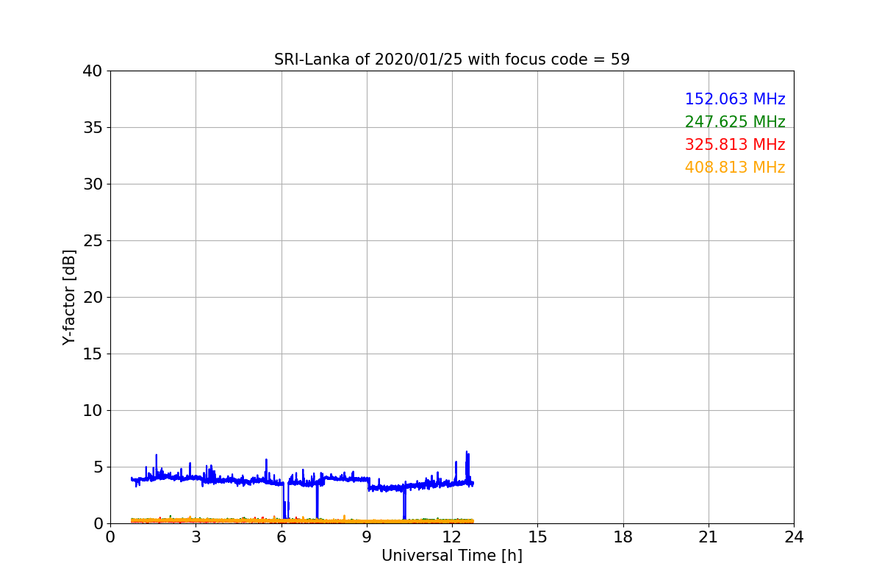Click y-axis tick label 20

93,298
